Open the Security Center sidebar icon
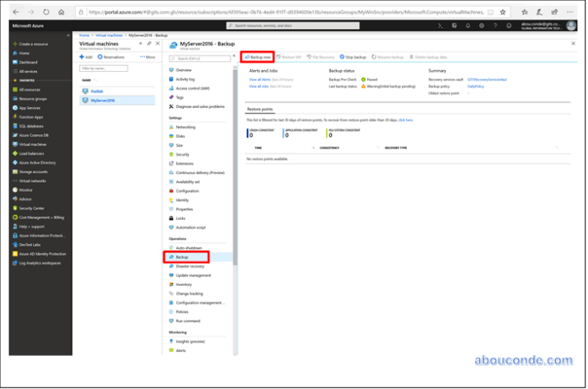The width and height of the screenshot is (588, 389). pyautogui.click(x=14, y=208)
